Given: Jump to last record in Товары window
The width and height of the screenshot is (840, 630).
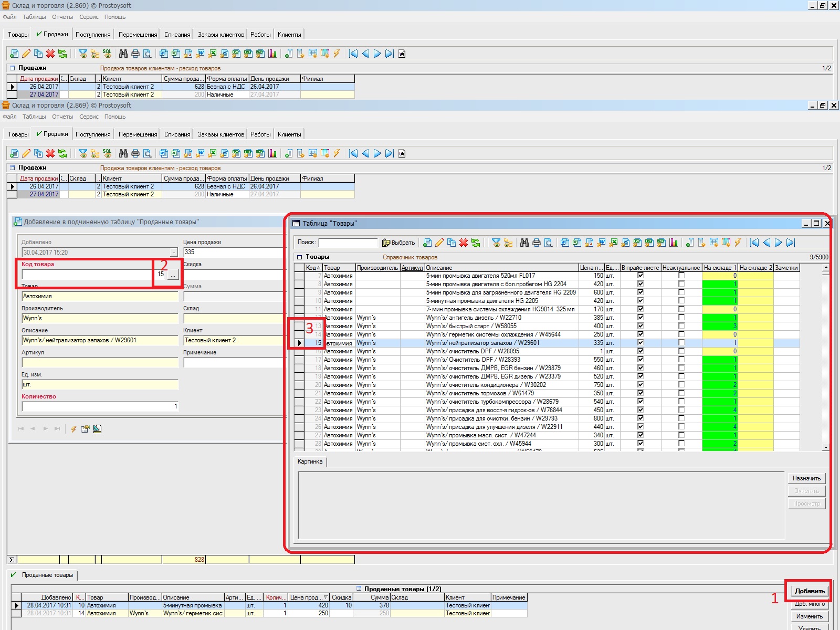Looking at the screenshot, I should (x=791, y=243).
